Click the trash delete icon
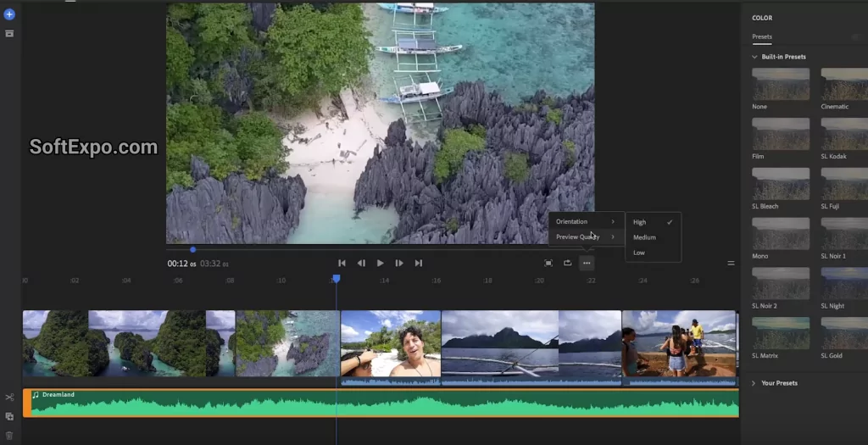The width and height of the screenshot is (868, 445). coord(9,436)
